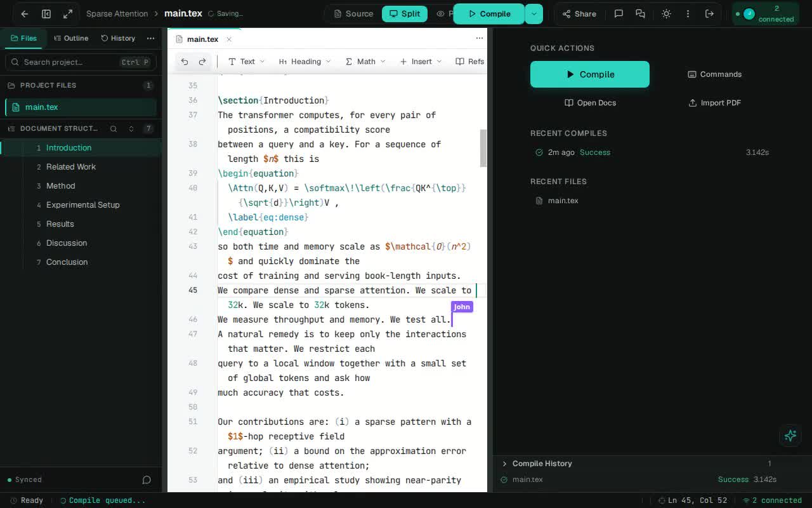812x508 pixels.
Task: Open the Heading dropdown
Action: (305, 62)
